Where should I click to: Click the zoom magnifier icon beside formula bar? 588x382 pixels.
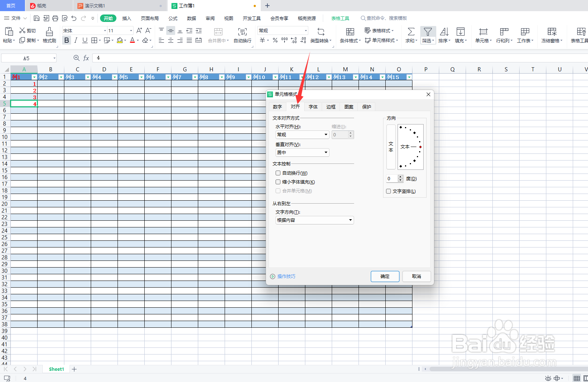point(77,58)
